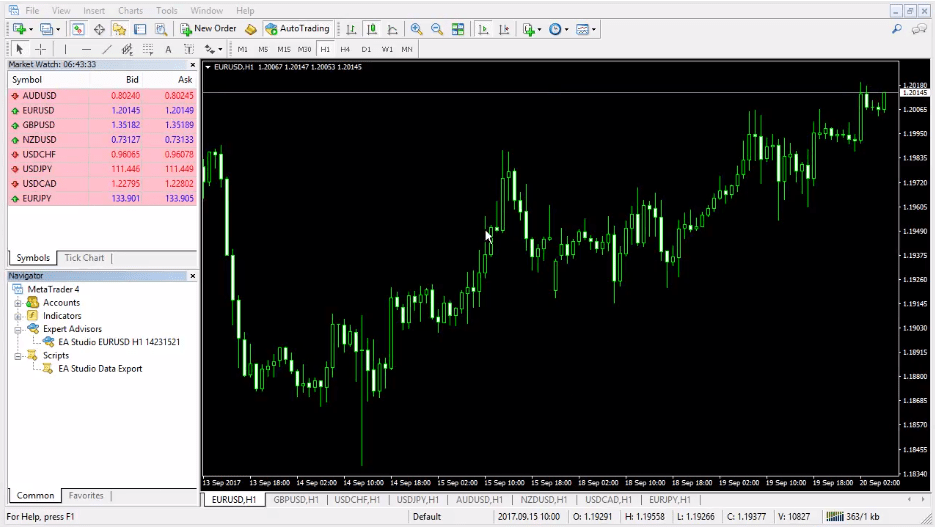Screen dimensions: 935x527
Task: Click the Default profile in status bar
Action: point(427,517)
